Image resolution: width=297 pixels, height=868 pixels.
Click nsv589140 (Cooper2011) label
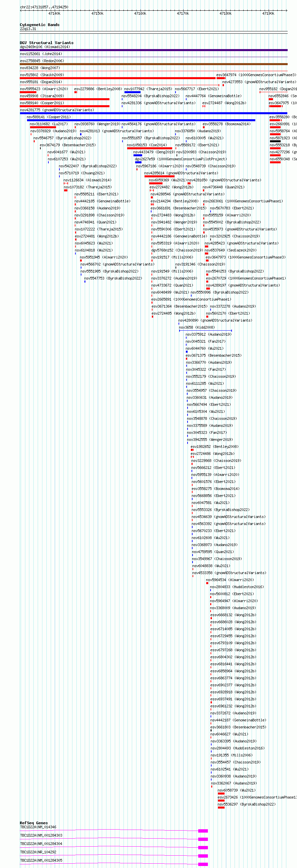42,104
